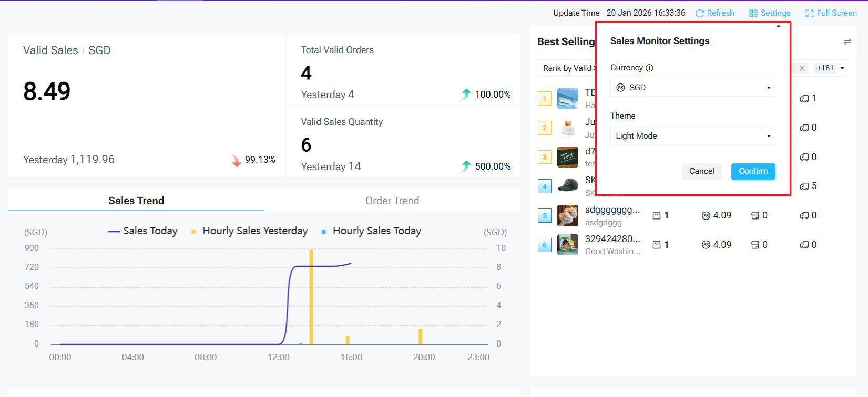Select the Sales Trend tab

(136, 201)
